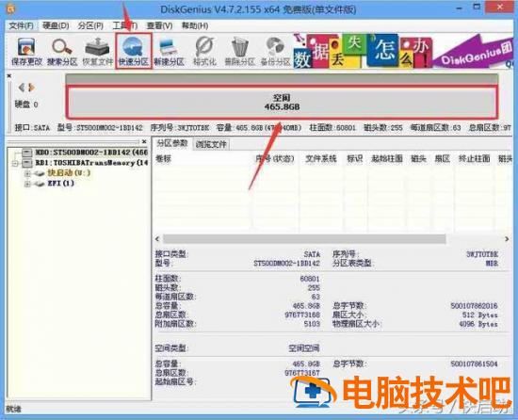Select RD1:TOSHIBATransMemory tree entry text

[91, 163]
